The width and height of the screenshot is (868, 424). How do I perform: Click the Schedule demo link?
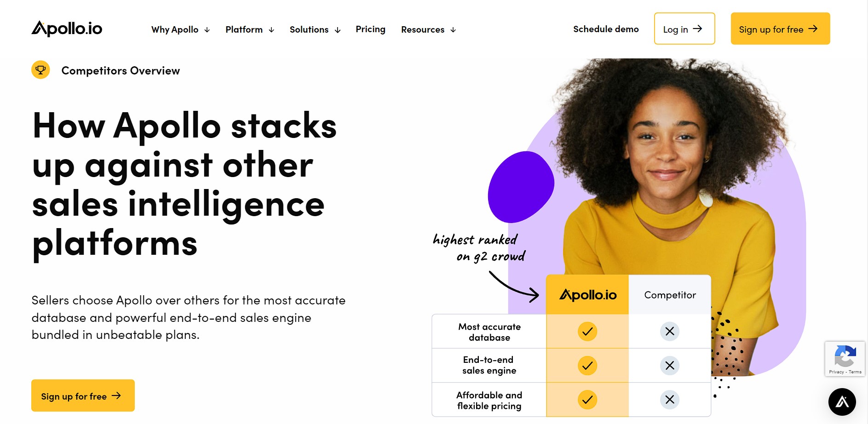pyautogui.click(x=606, y=29)
